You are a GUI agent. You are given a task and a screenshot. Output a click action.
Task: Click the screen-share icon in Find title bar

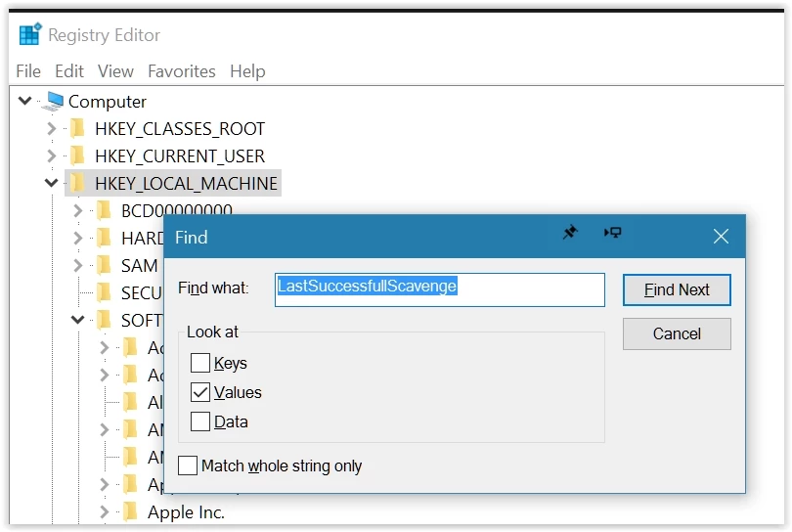[x=613, y=233]
